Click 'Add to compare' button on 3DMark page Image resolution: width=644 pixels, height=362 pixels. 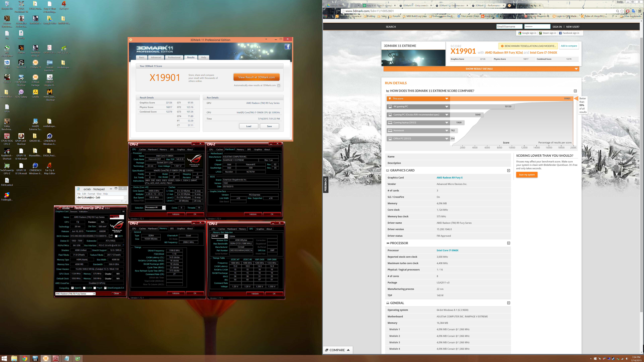coord(569,46)
